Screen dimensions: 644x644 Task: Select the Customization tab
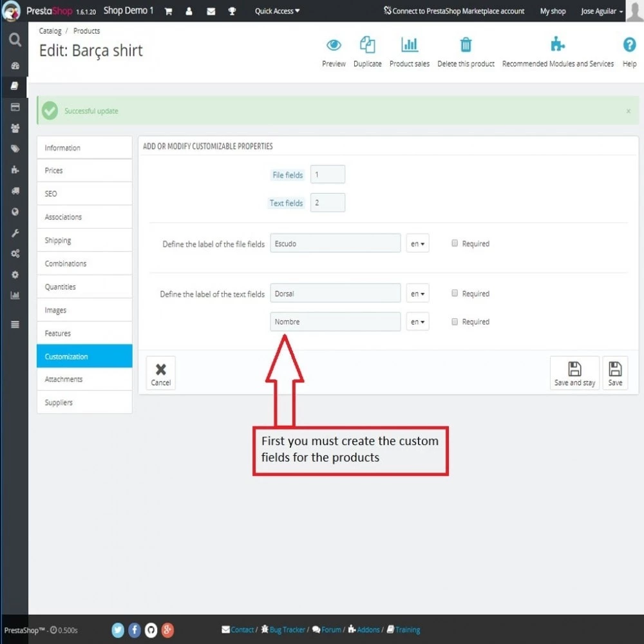click(84, 356)
